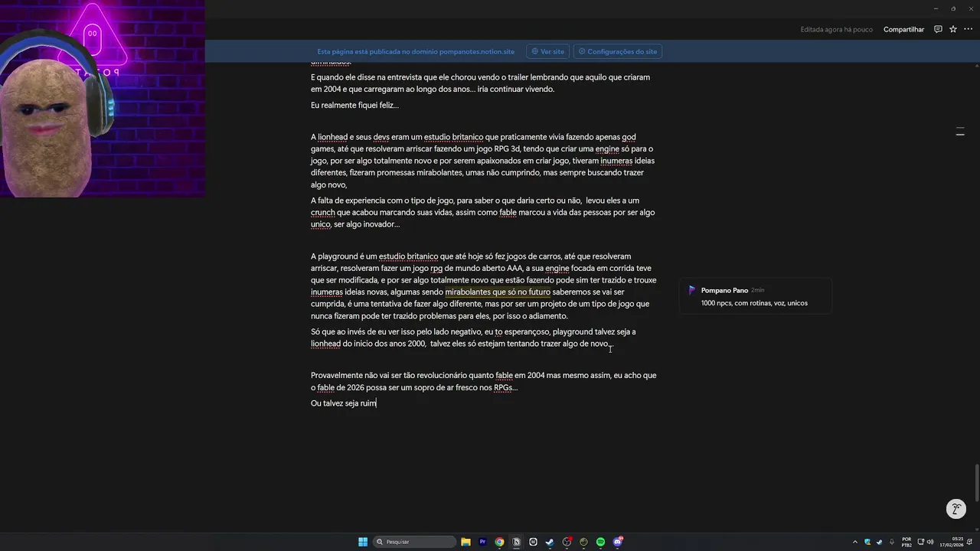
Task: Open the volume control in system tray
Action: tap(930, 542)
